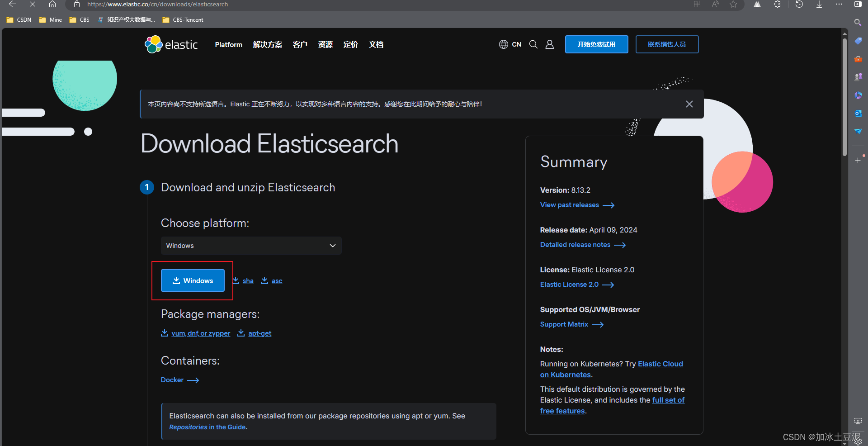Open the 客户 menu

(x=300, y=44)
